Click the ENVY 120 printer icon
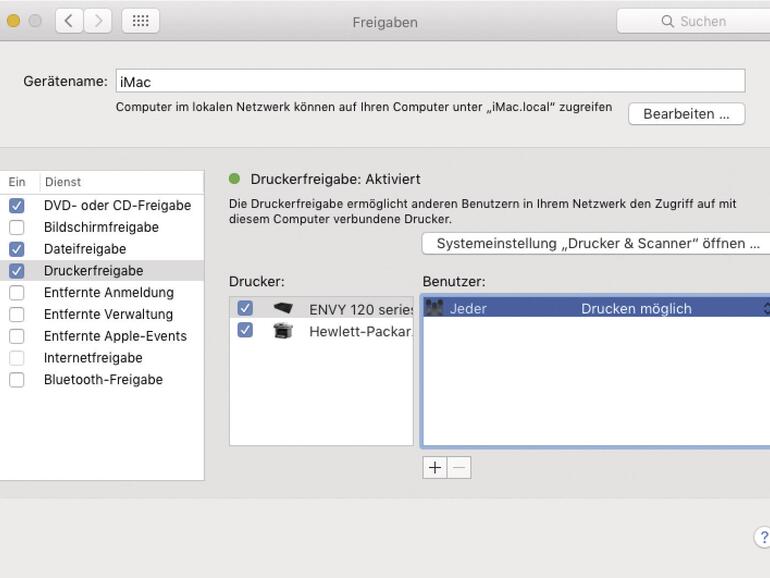The image size is (770, 578). [x=283, y=308]
